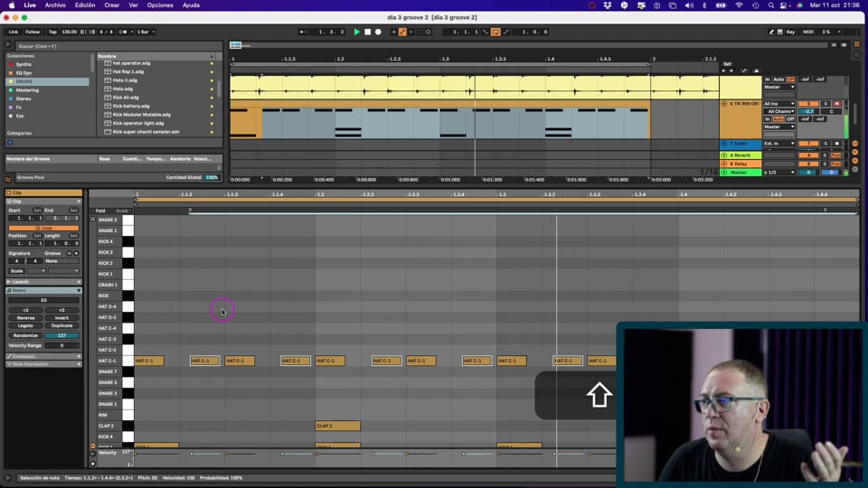Click the Legato button

point(25,326)
